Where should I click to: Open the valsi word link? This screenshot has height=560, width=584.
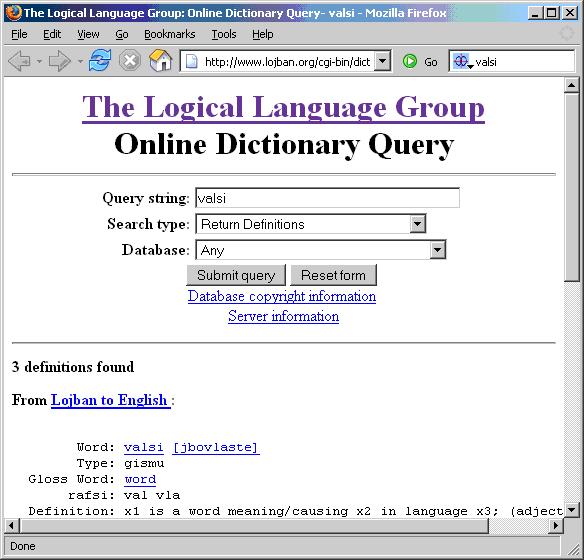click(x=144, y=447)
